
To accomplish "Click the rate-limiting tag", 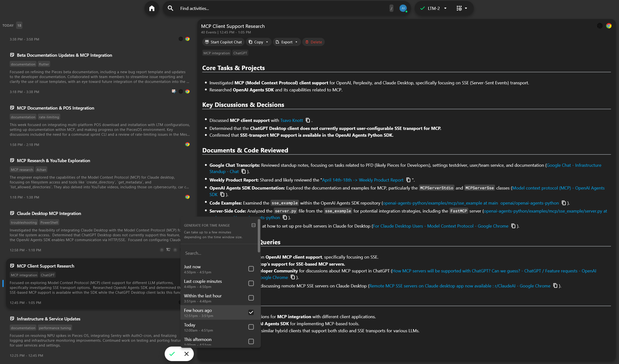I will tap(49, 117).
